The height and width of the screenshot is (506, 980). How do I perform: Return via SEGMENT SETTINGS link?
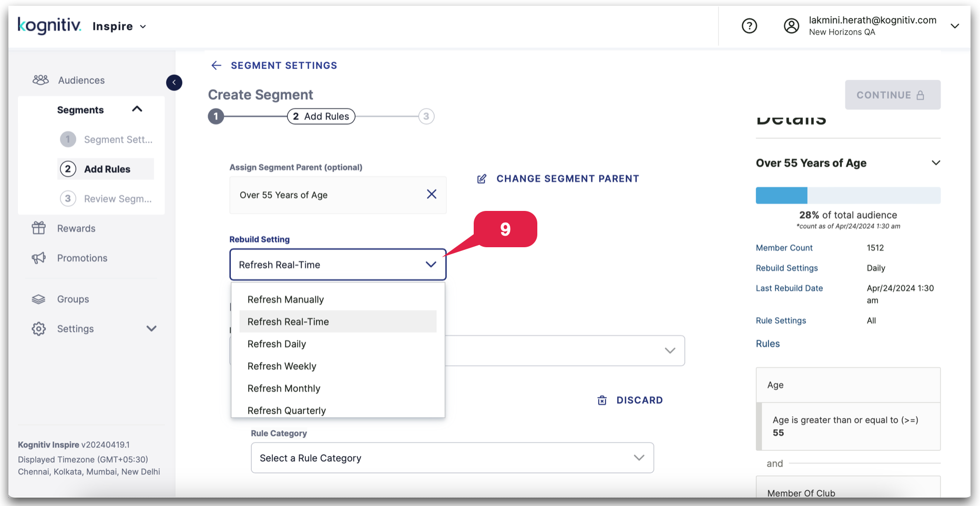[x=284, y=65]
